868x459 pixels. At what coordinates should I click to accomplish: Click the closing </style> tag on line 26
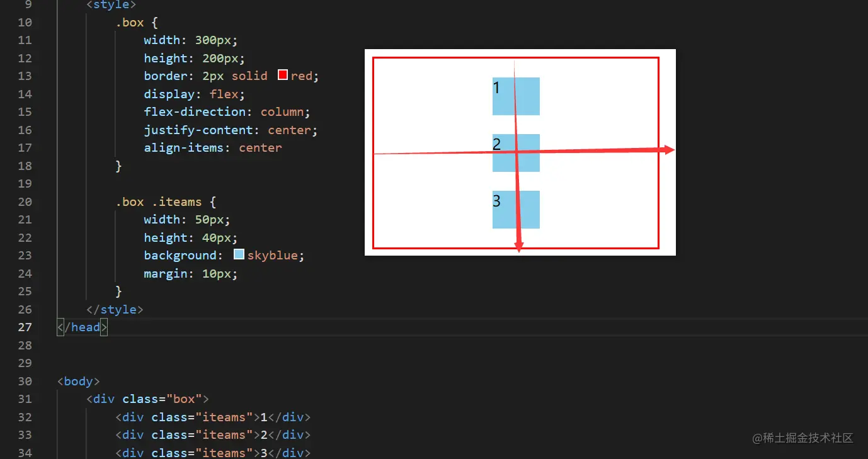115,309
